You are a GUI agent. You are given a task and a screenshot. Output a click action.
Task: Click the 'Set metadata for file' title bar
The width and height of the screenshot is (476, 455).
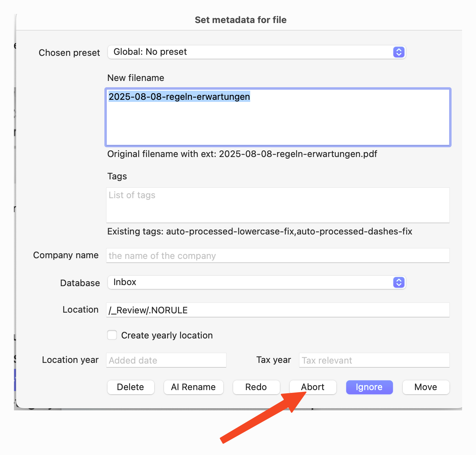[x=240, y=20]
